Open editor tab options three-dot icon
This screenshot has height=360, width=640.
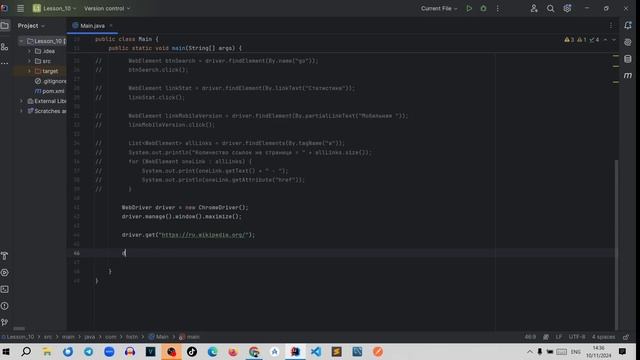[611, 26]
